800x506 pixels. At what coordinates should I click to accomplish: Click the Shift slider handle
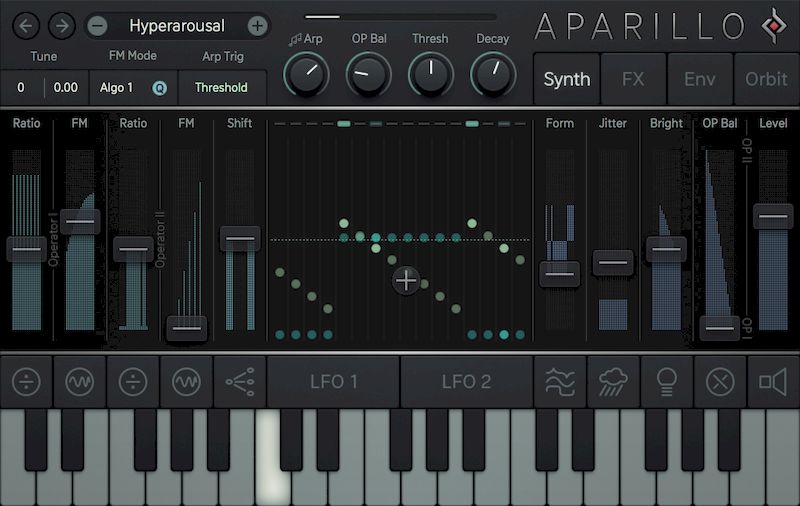(240, 238)
